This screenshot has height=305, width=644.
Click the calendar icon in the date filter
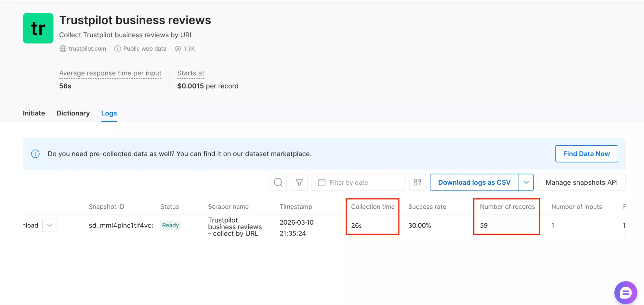click(322, 182)
